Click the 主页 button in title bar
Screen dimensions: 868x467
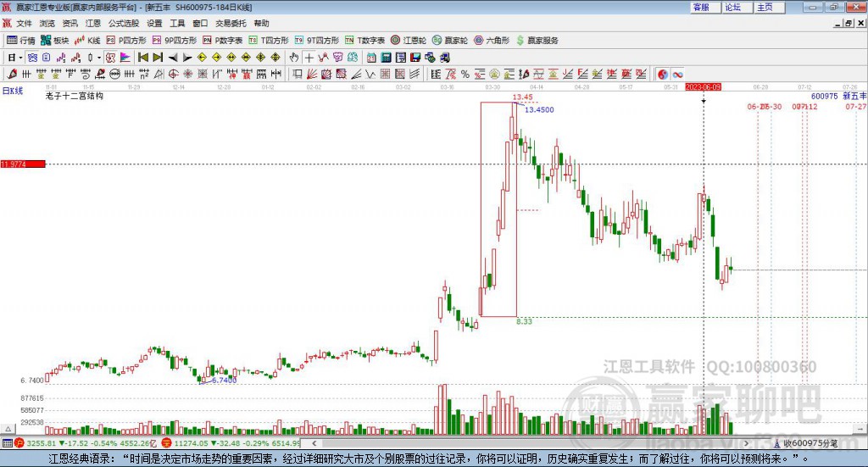[770, 7]
